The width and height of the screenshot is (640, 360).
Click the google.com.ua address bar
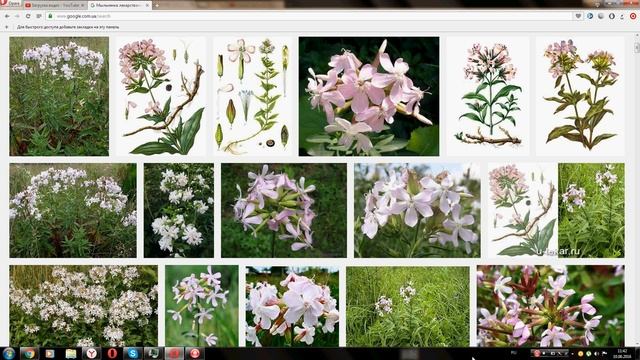[x=310, y=16]
